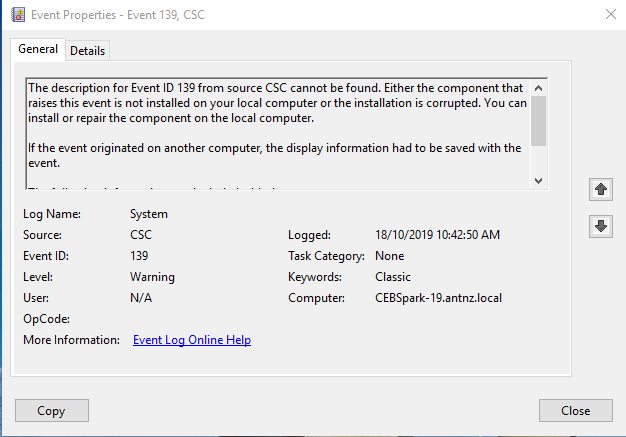This screenshot has height=437, width=626.
Task: Click the Logged date and time value
Action: point(437,235)
